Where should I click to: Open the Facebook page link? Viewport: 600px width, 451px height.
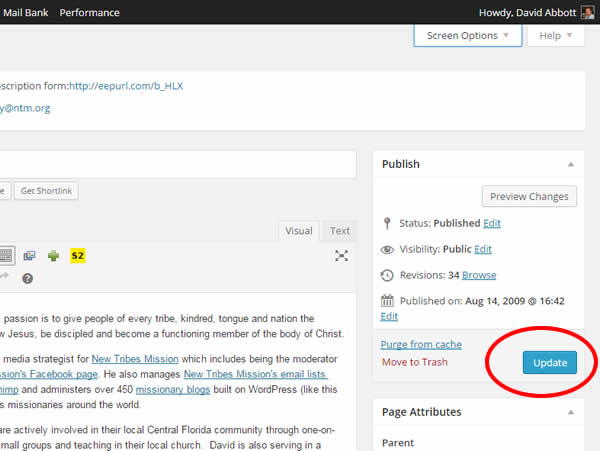[49, 374]
